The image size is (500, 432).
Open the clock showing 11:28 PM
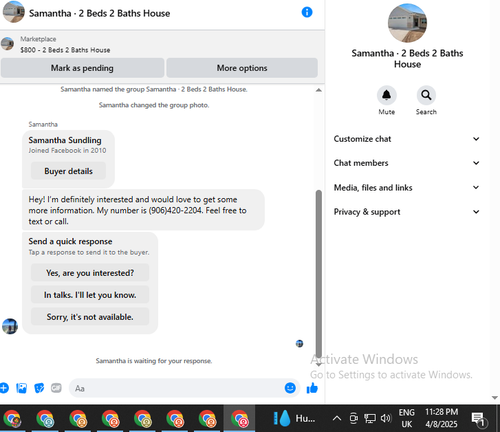click(441, 418)
